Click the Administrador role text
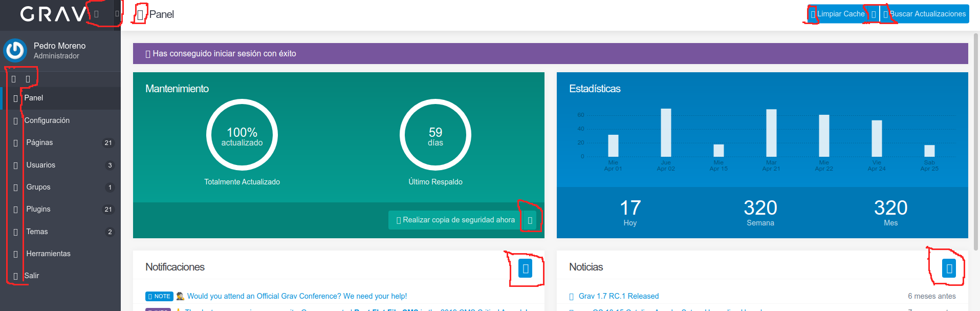Viewport: 980px width, 311px height. pyautogui.click(x=56, y=56)
